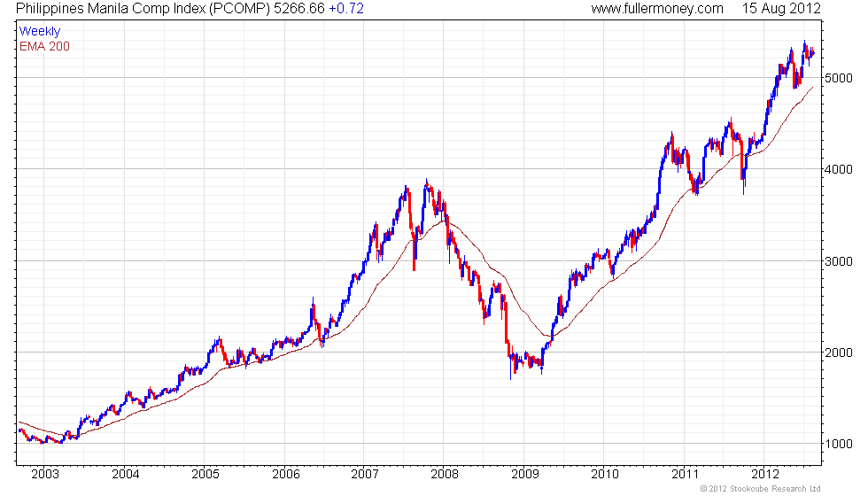Click the index value 5266.66
868x496 pixels.
click(299, 9)
